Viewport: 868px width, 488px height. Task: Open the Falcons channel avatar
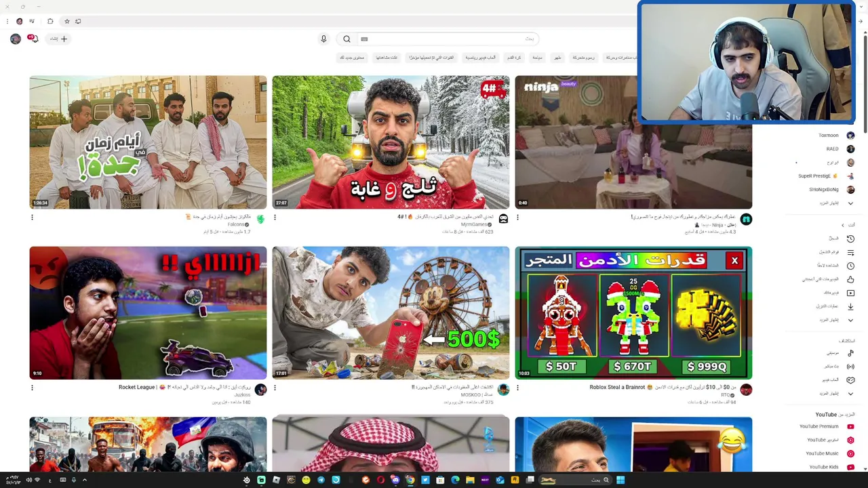tap(260, 219)
